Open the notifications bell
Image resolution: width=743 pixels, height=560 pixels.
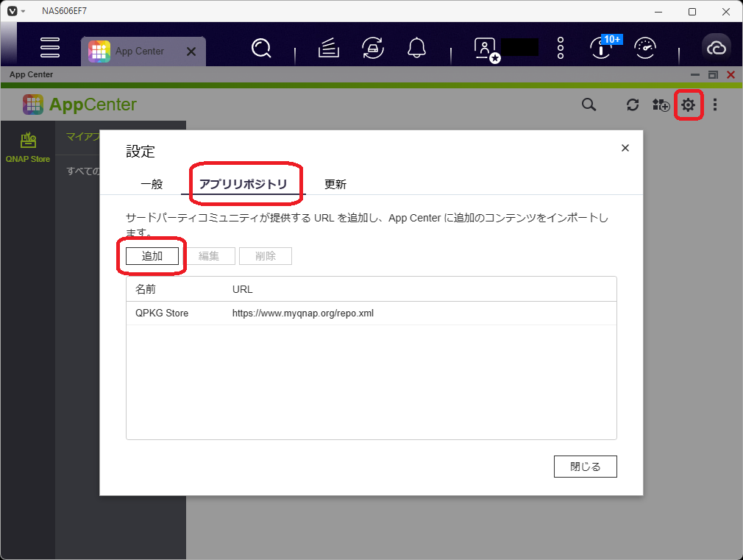tap(416, 47)
